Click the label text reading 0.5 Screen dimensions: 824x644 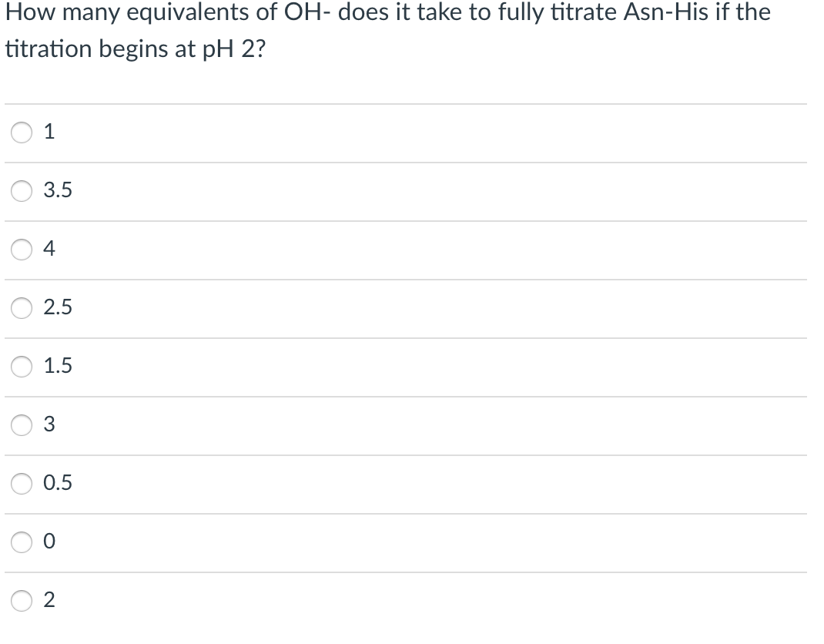coord(58,484)
